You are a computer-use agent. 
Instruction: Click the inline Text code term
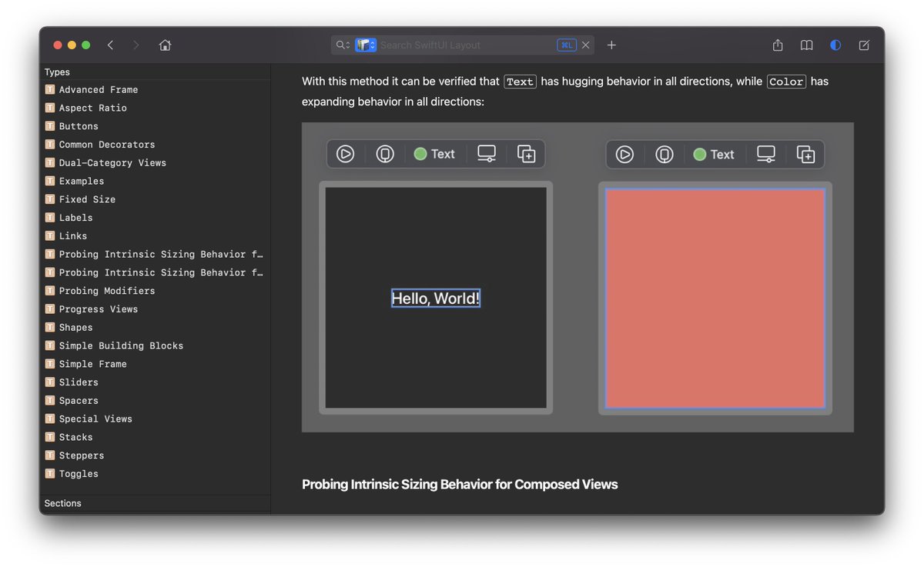pyautogui.click(x=520, y=82)
